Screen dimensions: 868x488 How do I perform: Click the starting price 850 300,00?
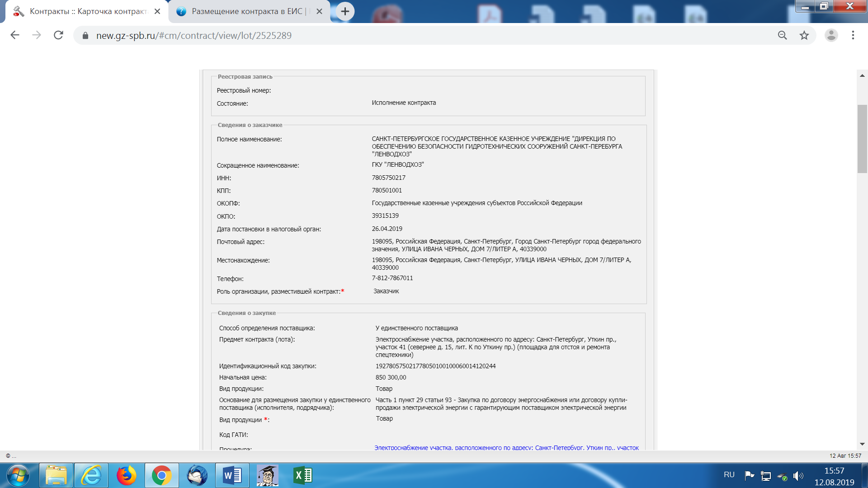[x=391, y=377]
